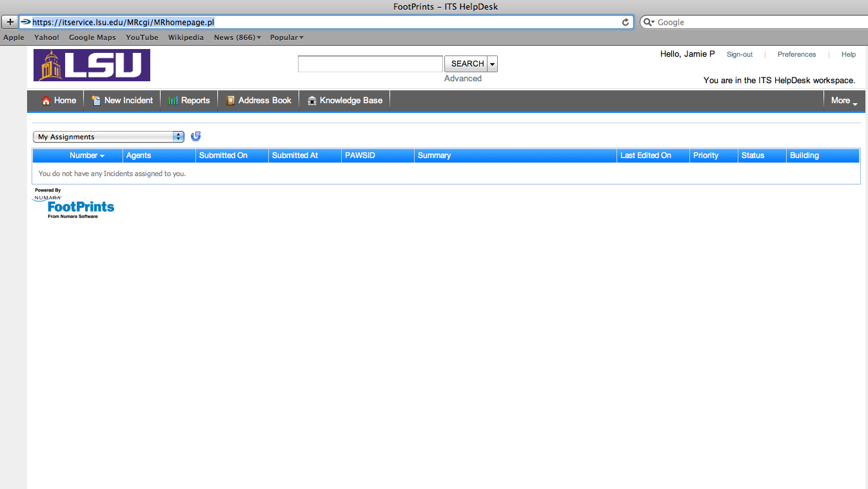Image resolution: width=868 pixels, height=489 pixels.
Task: Click the SEARCH button
Action: (468, 64)
